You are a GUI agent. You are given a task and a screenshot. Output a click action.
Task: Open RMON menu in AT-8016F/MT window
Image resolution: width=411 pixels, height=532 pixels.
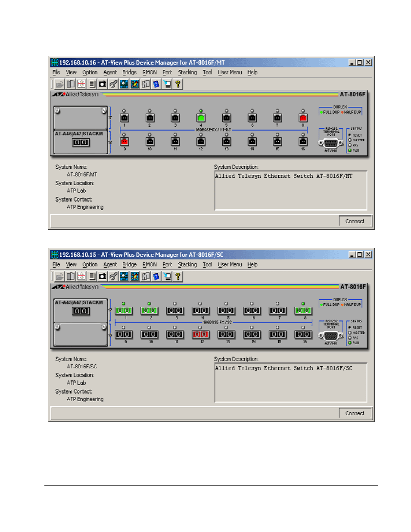tap(149, 72)
